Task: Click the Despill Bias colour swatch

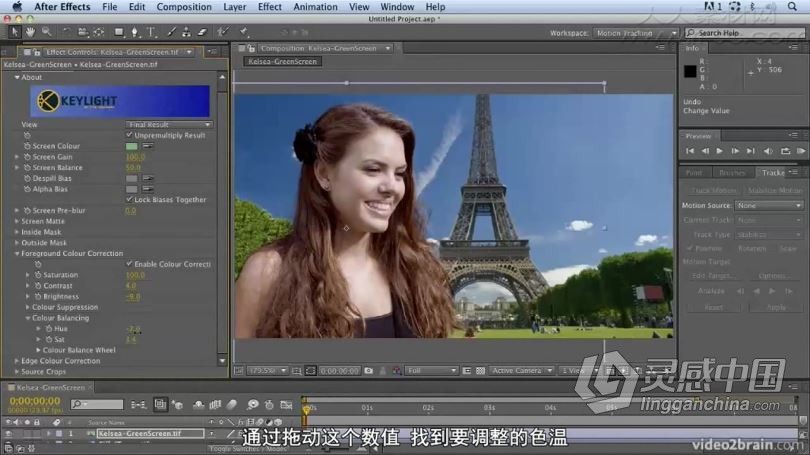Action: [132, 178]
